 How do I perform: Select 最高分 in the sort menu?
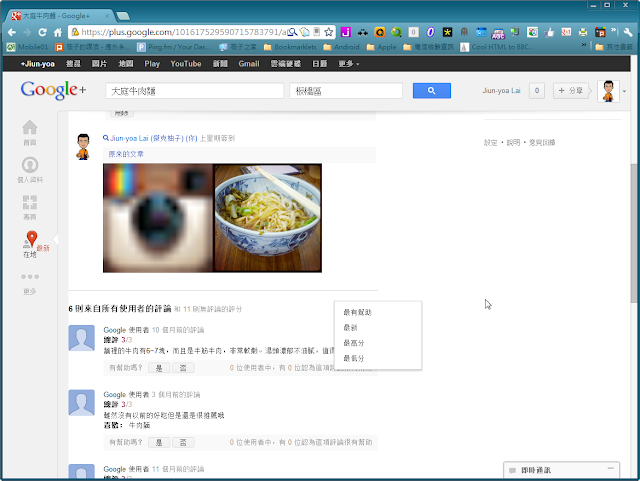[x=378, y=343]
